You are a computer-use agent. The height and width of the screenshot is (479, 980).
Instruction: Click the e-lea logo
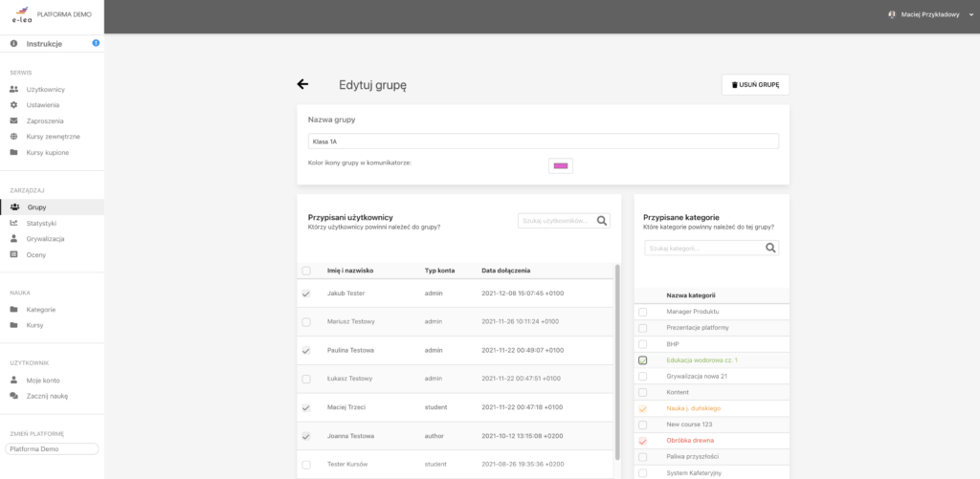(x=21, y=14)
